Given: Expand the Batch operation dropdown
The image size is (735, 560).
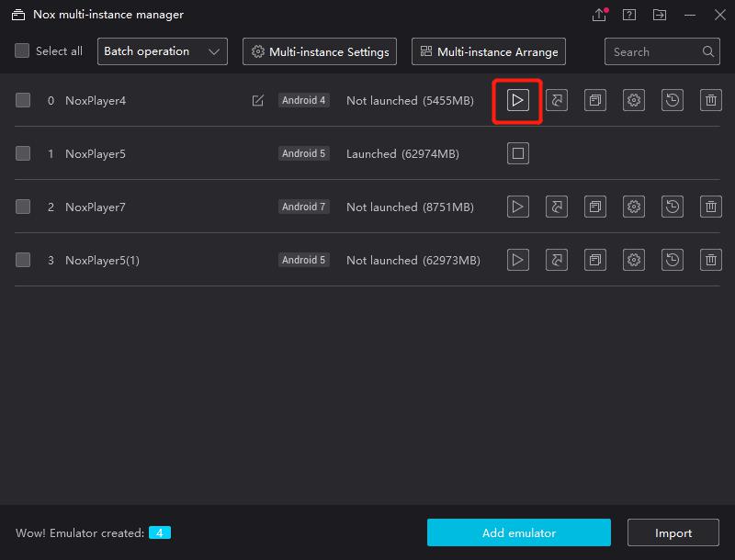Looking at the screenshot, I should pos(163,51).
